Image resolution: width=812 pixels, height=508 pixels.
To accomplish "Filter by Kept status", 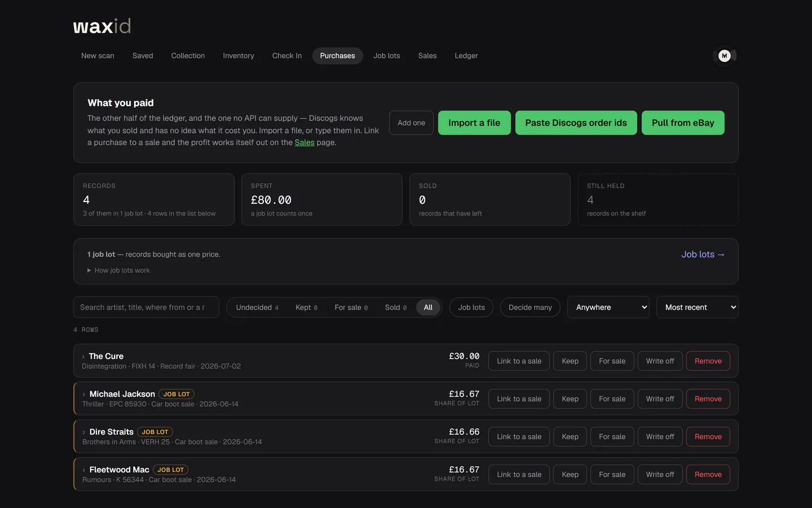I will tap(306, 308).
